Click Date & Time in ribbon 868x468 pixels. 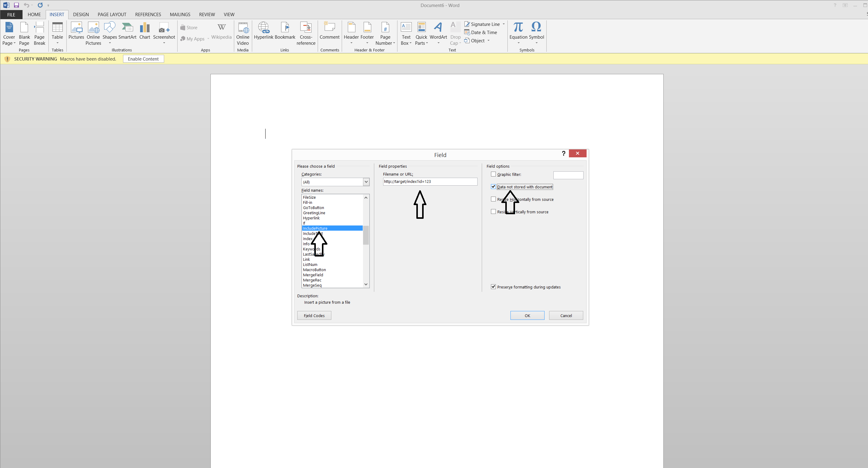(x=481, y=32)
